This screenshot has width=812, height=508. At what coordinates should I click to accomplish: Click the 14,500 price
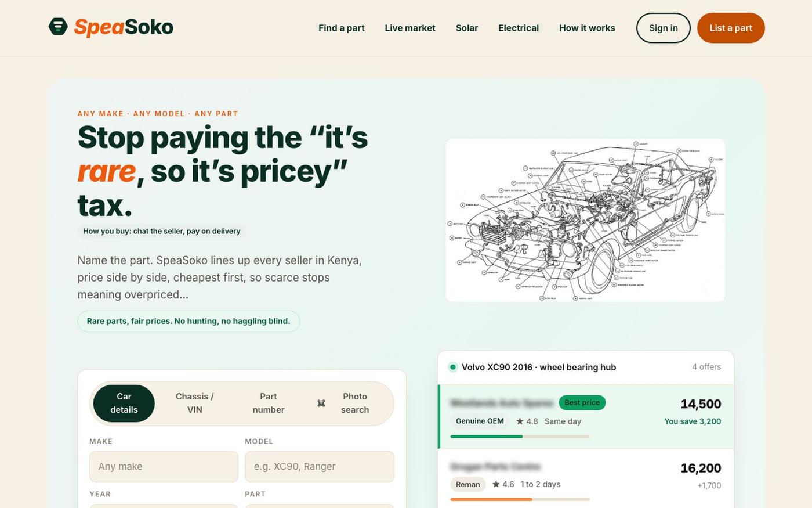click(701, 404)
